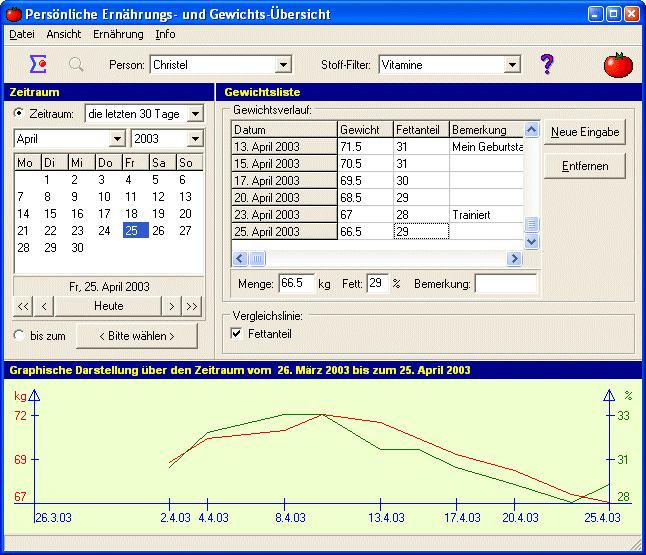The width and height of the screenshot is (646, 555).
Task: Open the Info menu
Action: 165,34
